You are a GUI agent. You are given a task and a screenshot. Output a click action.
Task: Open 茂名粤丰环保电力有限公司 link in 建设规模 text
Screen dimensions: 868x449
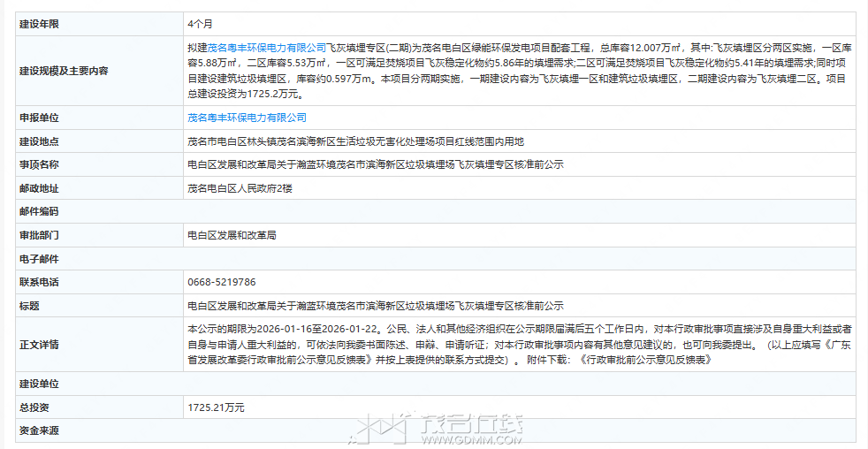tap(266, 48)
